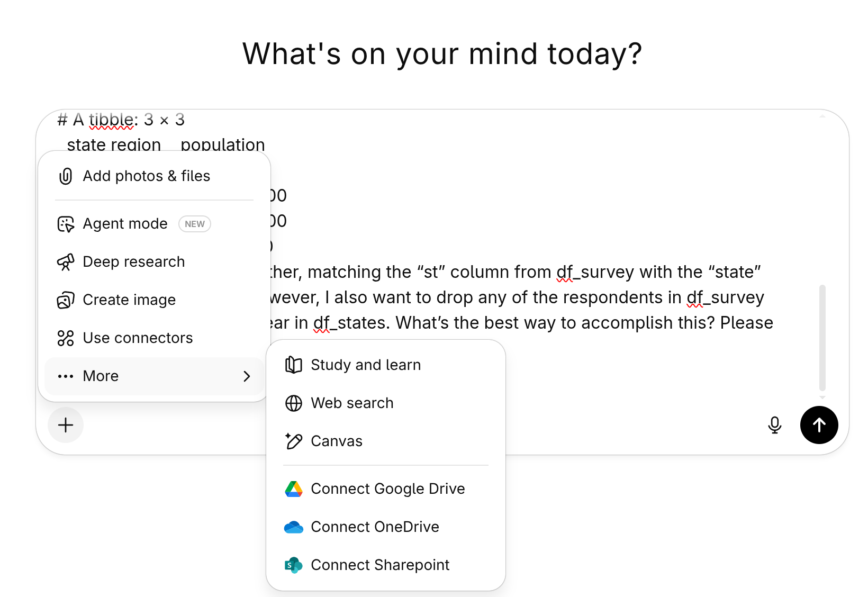This screenshot has height=597, width=868.
Task: Click the Create image icon
Action: (x=66, y=300)
